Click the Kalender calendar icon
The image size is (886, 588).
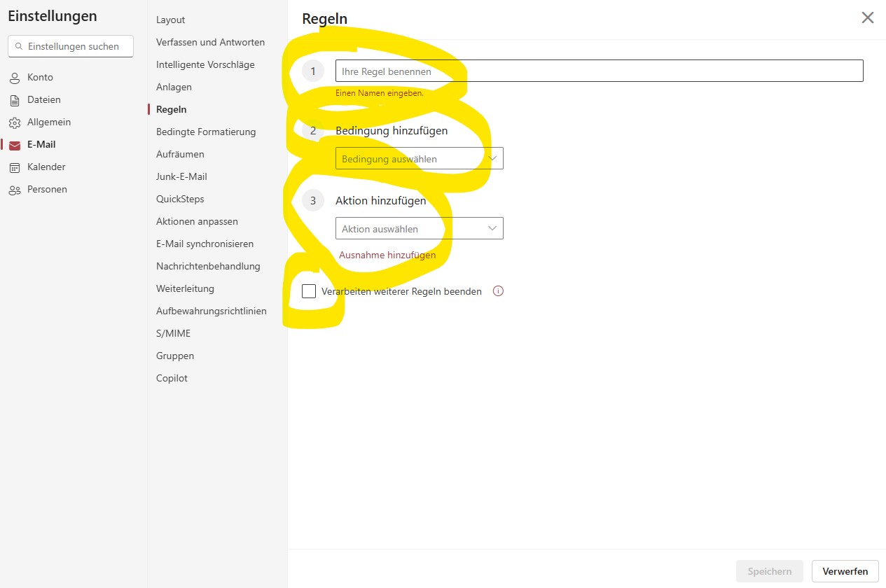(x=15, y=167)
